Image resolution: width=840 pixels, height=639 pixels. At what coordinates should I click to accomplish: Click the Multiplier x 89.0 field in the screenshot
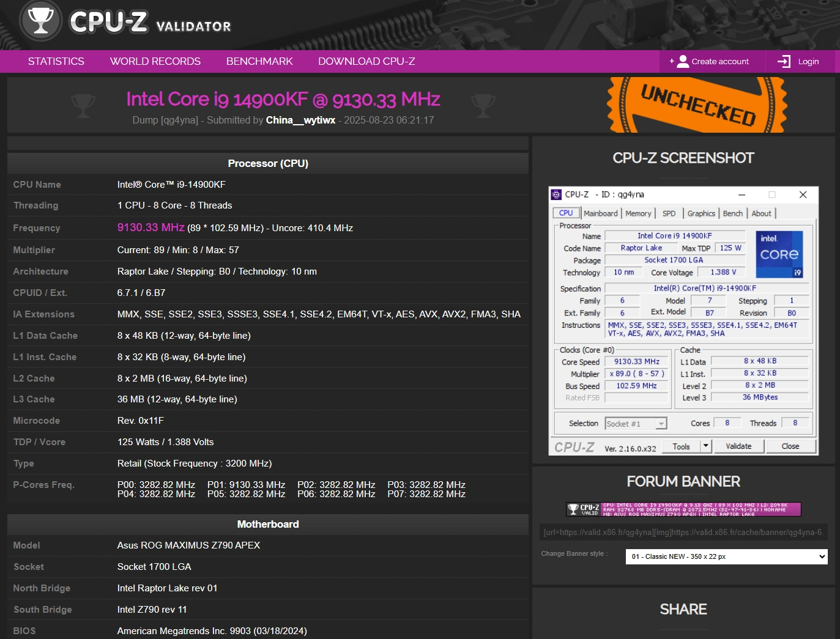(636, 374)
